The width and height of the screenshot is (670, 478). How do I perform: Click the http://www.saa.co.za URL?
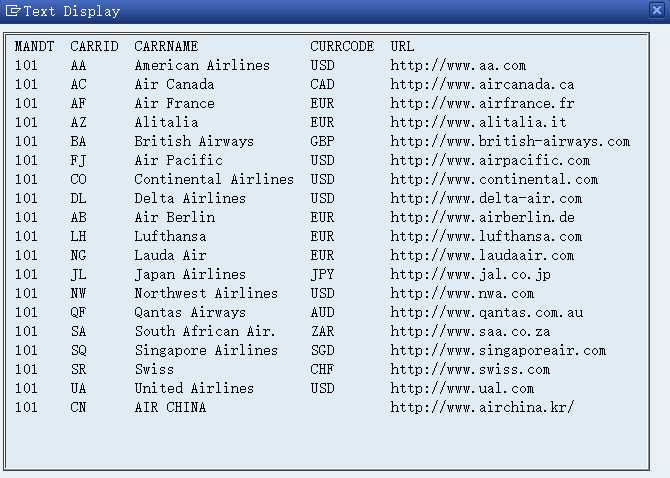470,331
